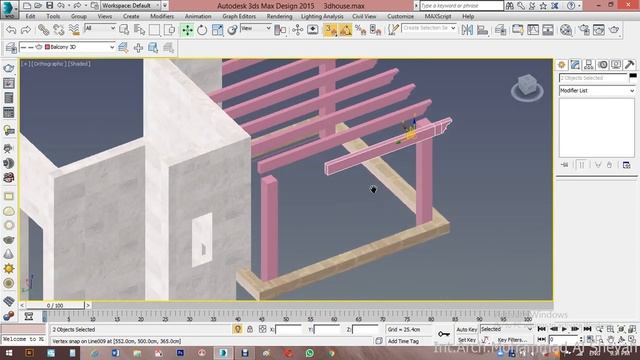Toggle the Percent Snap button
This screenshot has width=640, height=360.
[x=360, y=30]
